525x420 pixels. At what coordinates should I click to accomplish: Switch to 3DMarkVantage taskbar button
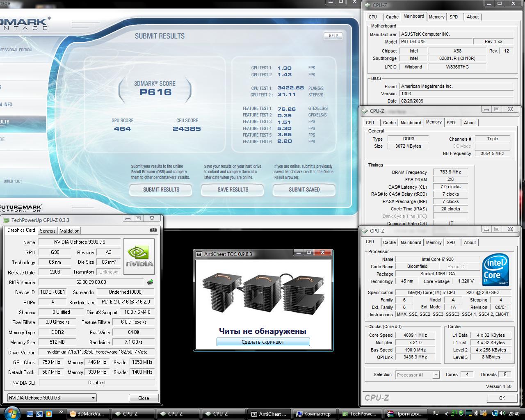point(87,413)
